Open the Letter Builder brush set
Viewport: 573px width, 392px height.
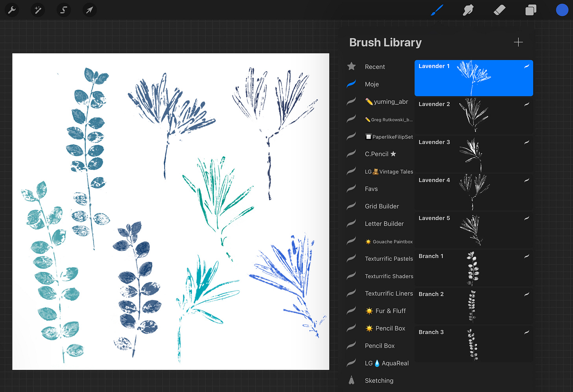click(384, 224)
